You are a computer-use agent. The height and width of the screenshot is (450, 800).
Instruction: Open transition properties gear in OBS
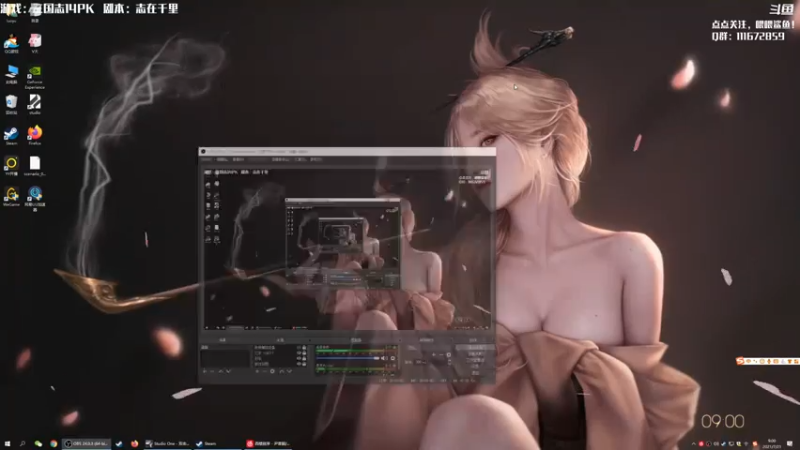click(448, 355)
